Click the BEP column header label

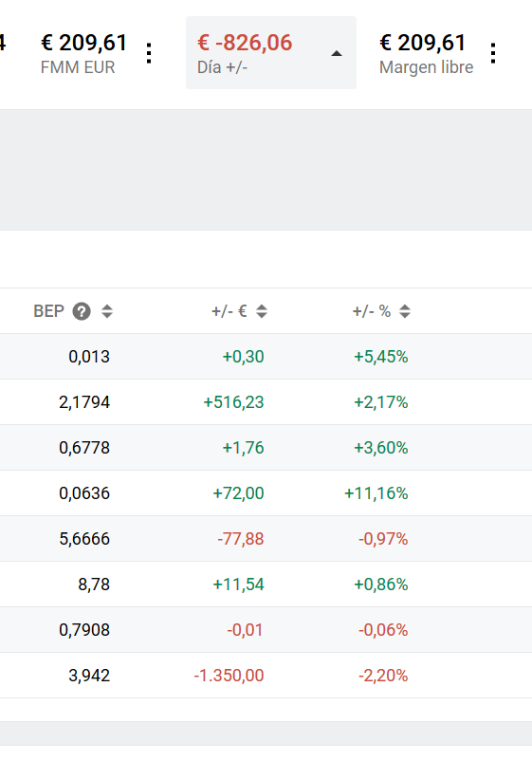(x=49, y=311)
